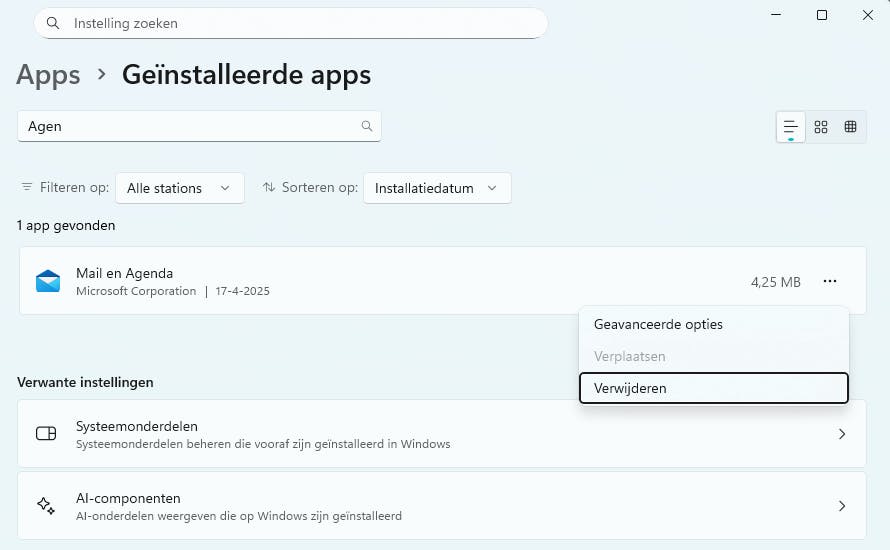Click the AI-componenten sparkle icon

(x=46, y=506)
